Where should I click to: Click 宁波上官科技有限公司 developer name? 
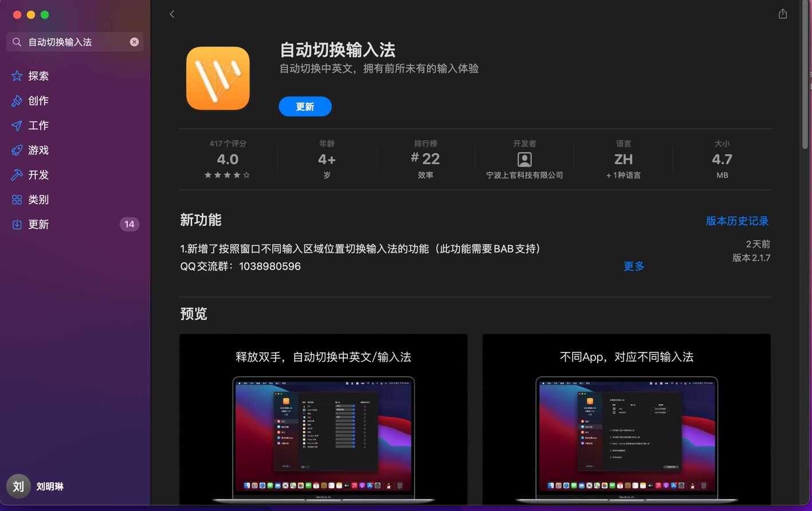click(524, 175)
